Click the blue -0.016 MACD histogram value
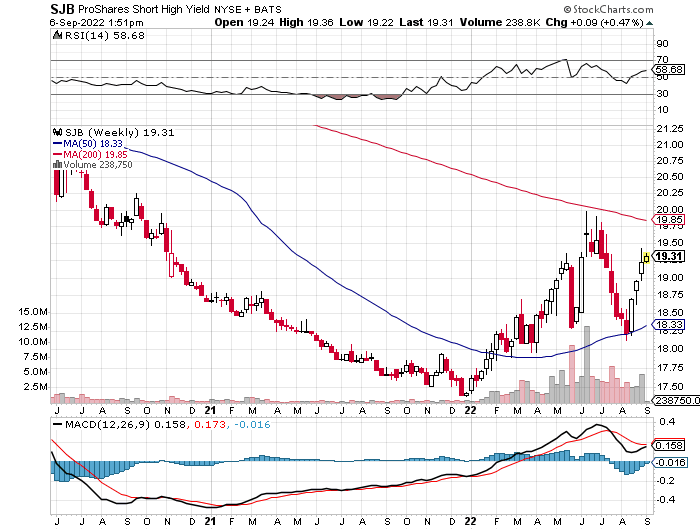This screenshot has height=530, width=700. pyautogui.click(x=251, y=424)
